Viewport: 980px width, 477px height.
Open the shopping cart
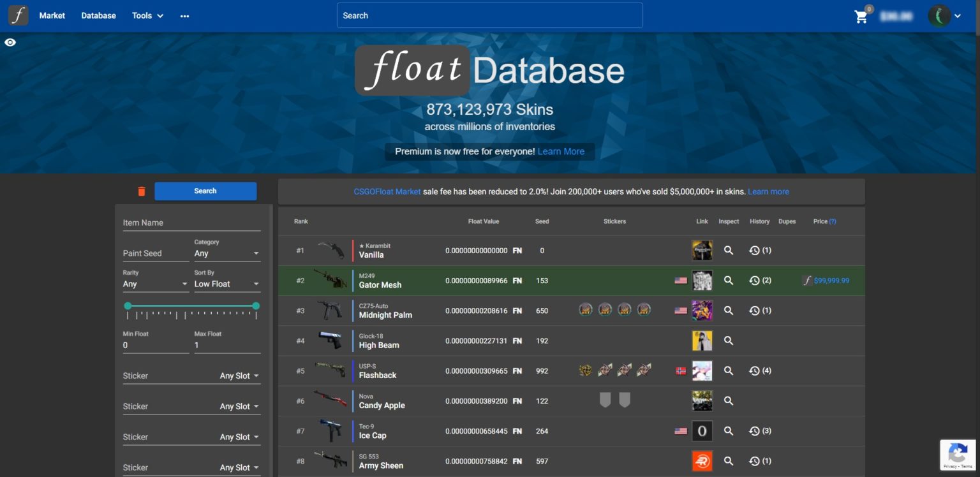(x=861, y=17)
